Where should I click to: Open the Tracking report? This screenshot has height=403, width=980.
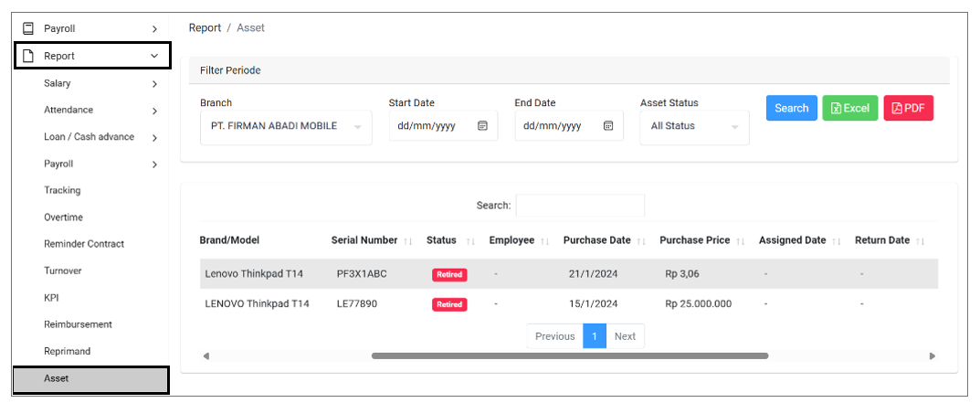(62, 190)
